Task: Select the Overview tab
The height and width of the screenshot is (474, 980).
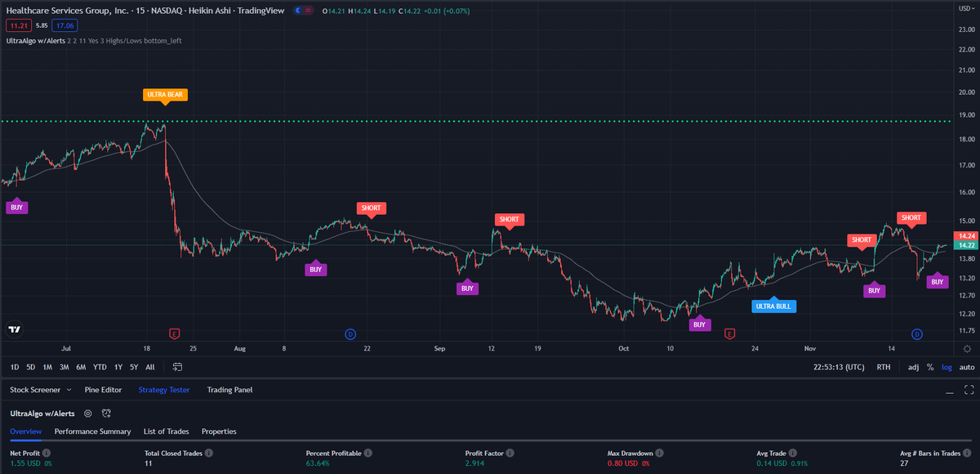Action: [x=26, y=431]
